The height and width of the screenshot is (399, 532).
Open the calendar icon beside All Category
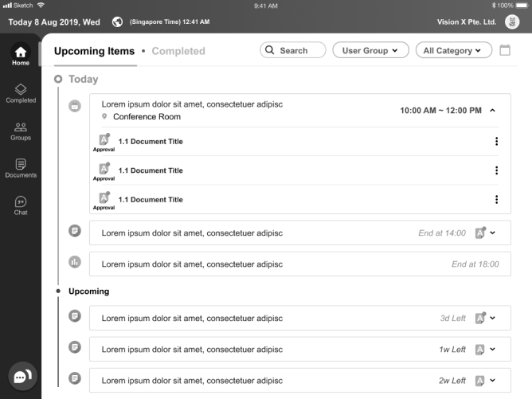point(504,50)
